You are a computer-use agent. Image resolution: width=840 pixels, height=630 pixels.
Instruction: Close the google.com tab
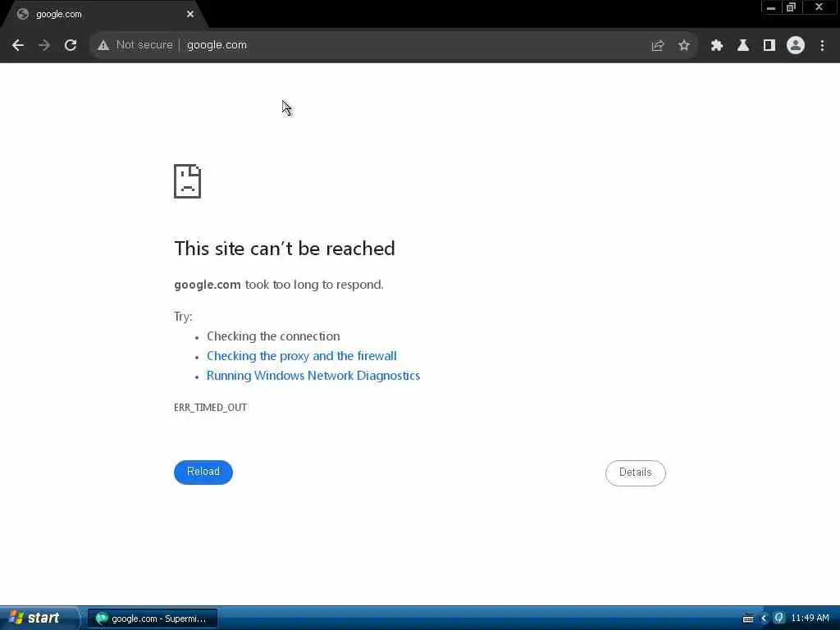pyautogui.click(x=190, y=15)
